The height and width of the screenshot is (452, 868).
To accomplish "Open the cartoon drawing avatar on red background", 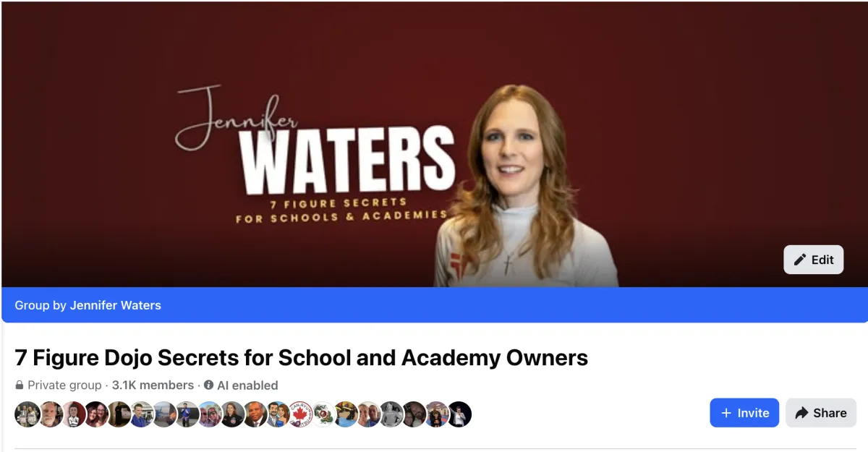I will (73, 414).
